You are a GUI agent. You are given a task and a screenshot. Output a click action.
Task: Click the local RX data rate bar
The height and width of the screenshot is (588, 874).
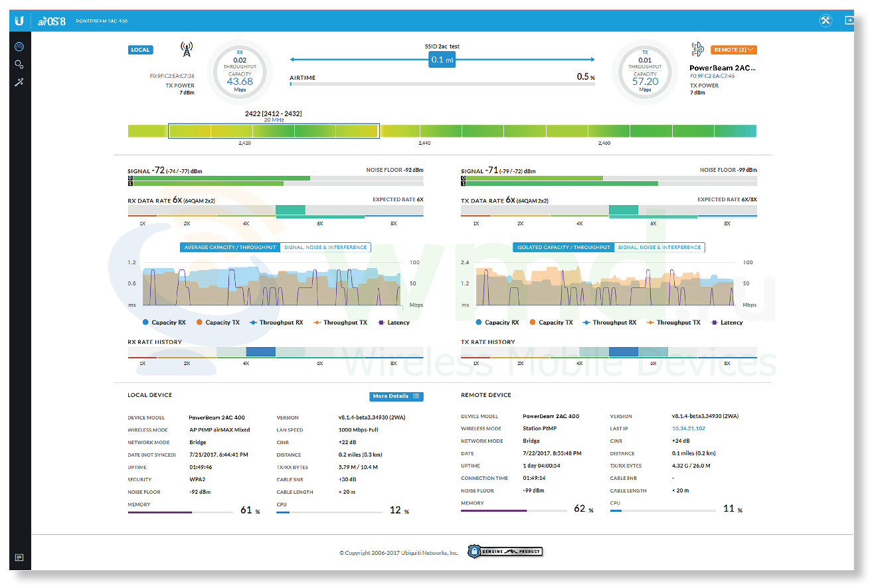(276, 211)
